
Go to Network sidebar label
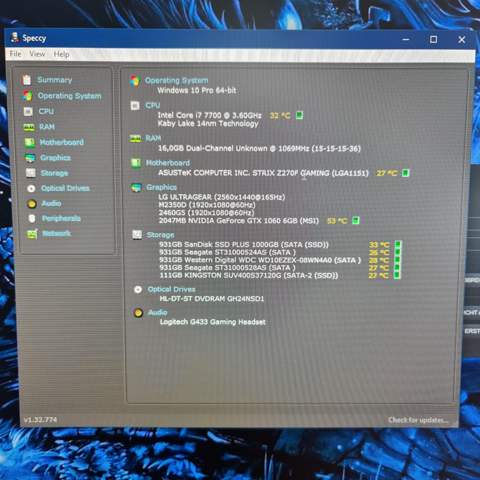(57, 233)
